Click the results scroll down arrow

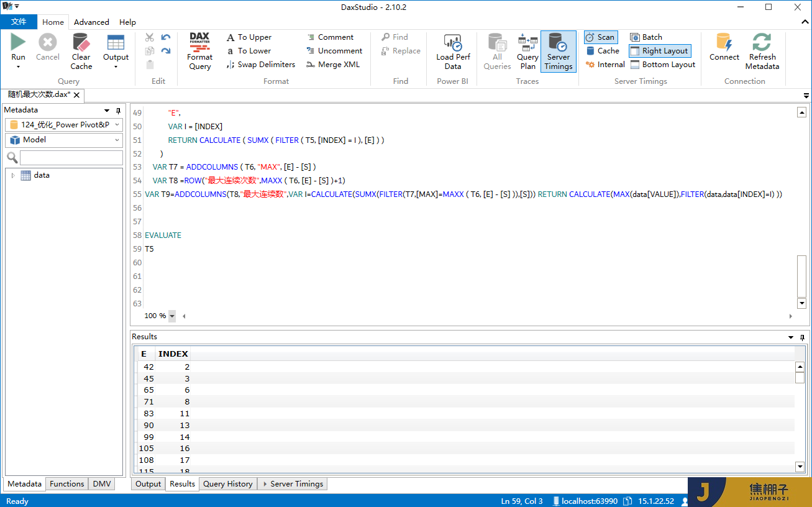coord(800,467)
